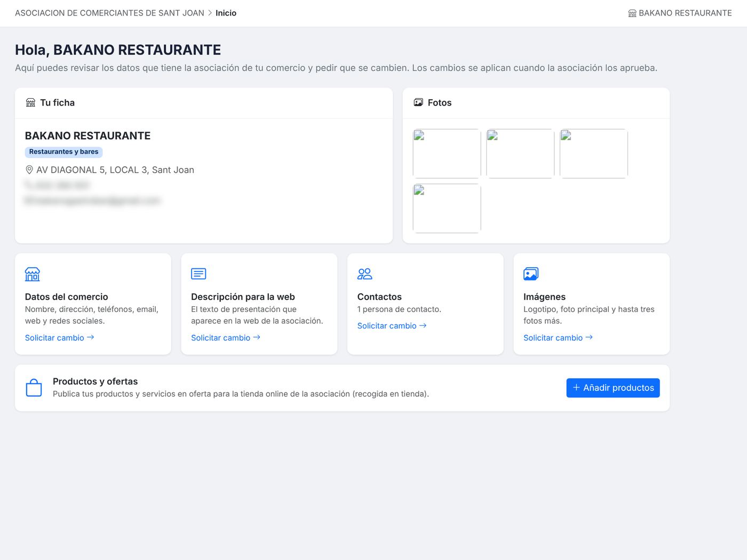Click the Tu ficha heading text
Image resolution: width=747 pixels, height=560 pixels.
click(x=57, y=102)
